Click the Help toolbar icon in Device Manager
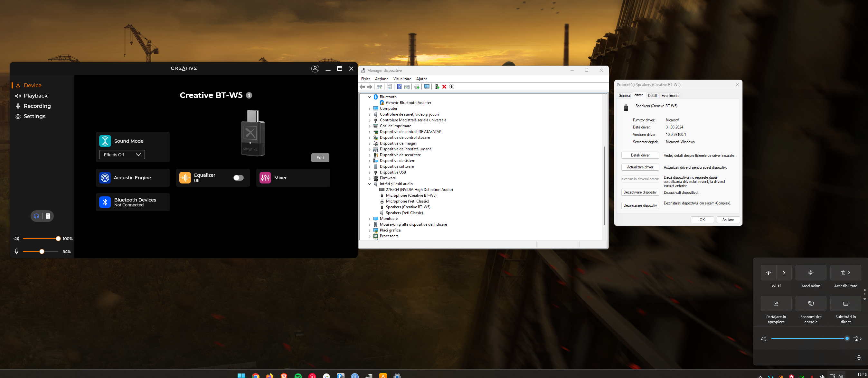Screen dimensions: 868x378 click(x=399, y=87)
